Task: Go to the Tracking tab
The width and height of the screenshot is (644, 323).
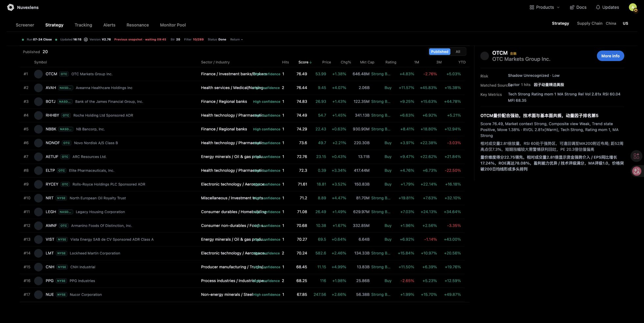Action: (83, 25)
